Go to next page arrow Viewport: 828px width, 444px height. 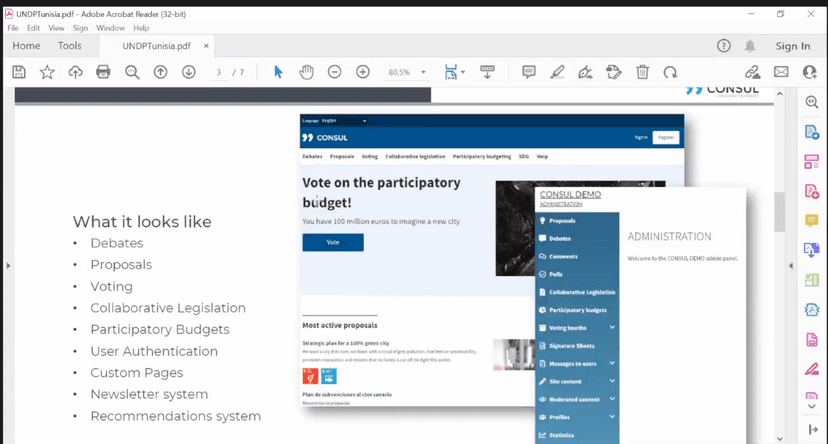point(189,72)
